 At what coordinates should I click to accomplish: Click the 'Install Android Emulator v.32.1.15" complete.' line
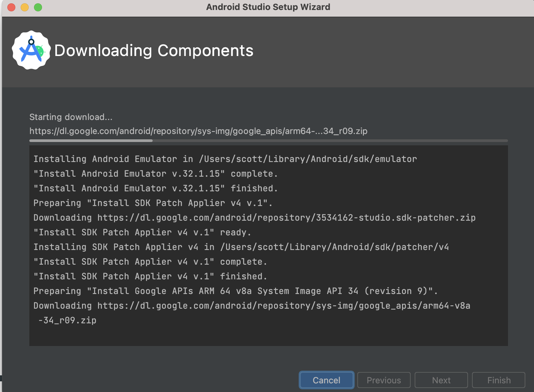156,174
